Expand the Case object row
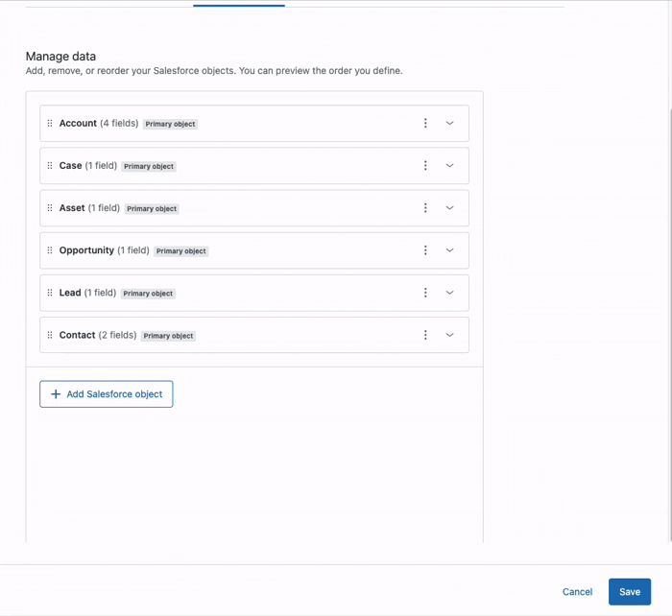The height and width of the screenshot is (616, 672). [449, 166]
